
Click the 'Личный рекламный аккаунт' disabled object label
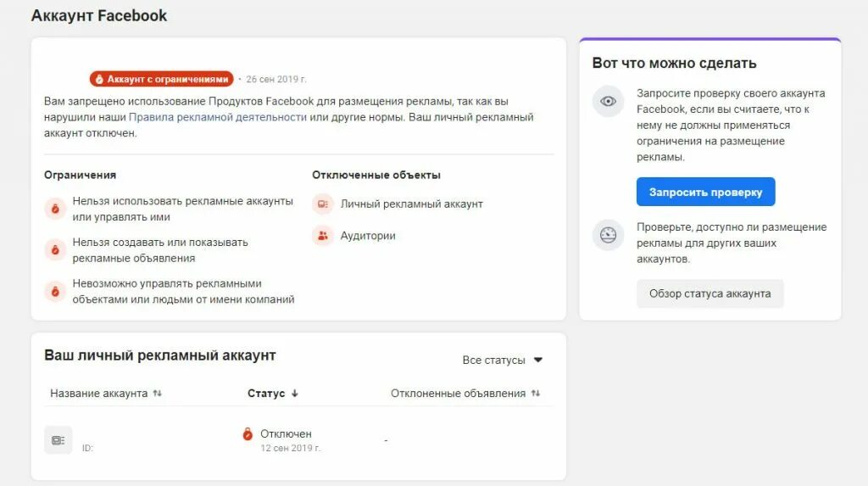click(x=411, y=204)
